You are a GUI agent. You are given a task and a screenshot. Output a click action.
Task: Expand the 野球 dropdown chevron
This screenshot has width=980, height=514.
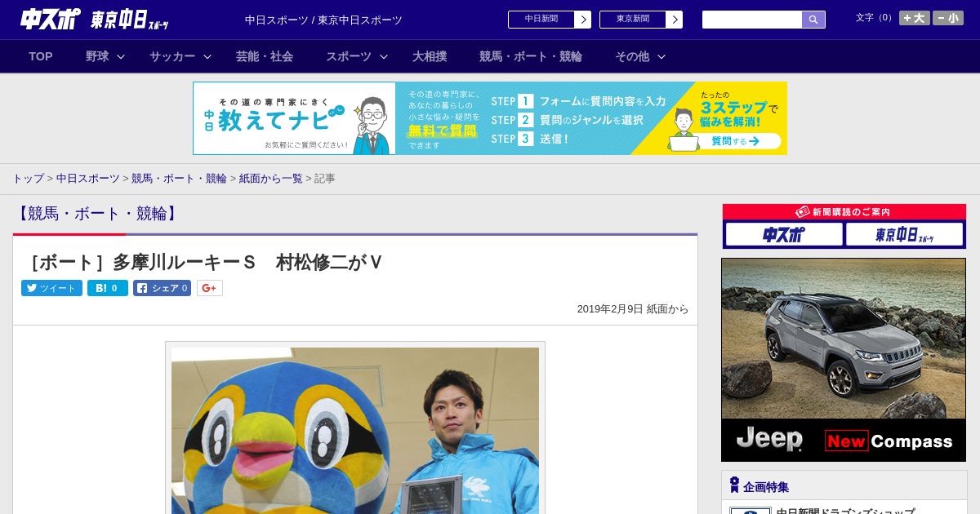[x=121, y=56]
